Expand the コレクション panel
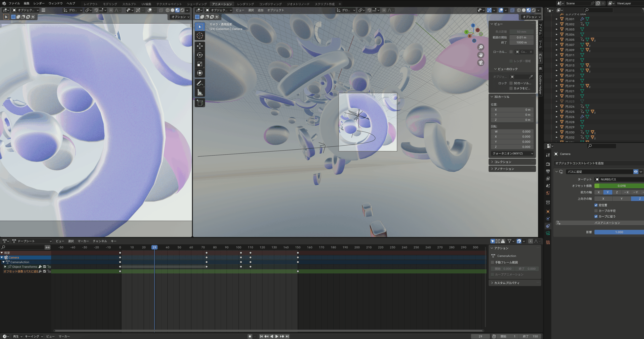The height and width of the screenshot is (339, 644). (x=502, y=162)
